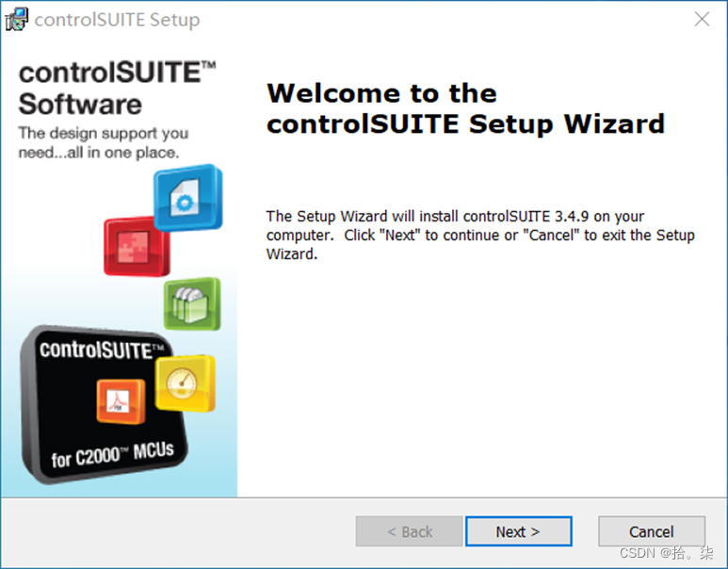Click the black controlSUITE for C2000 MCUs tile

[103, 403]
